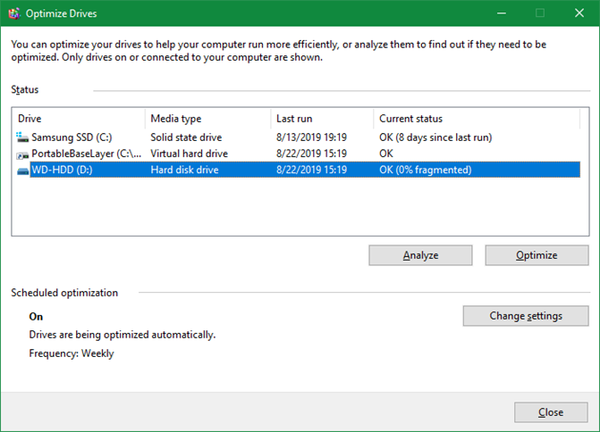600x432 pixels.
Task: Click the Close button at bottom
Action: pos(550,412)
